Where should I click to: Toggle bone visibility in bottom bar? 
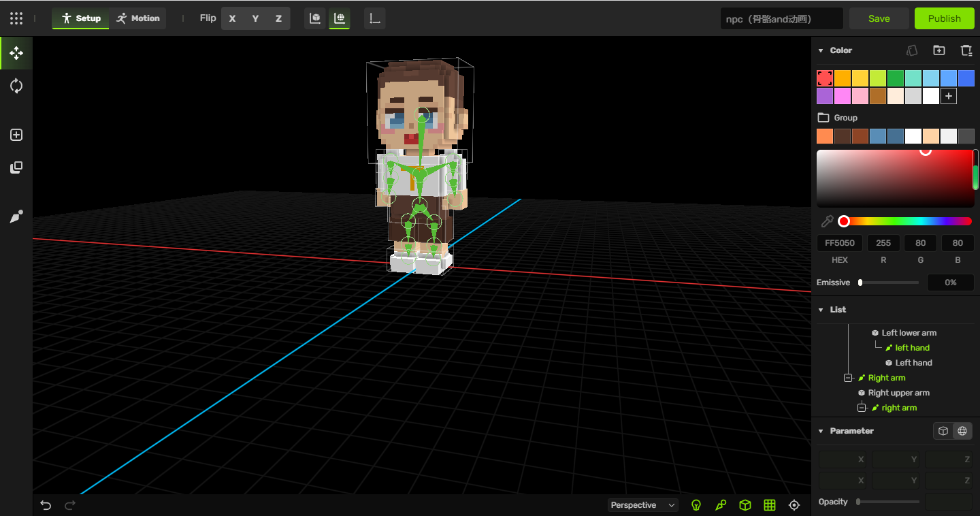[721, 505]
